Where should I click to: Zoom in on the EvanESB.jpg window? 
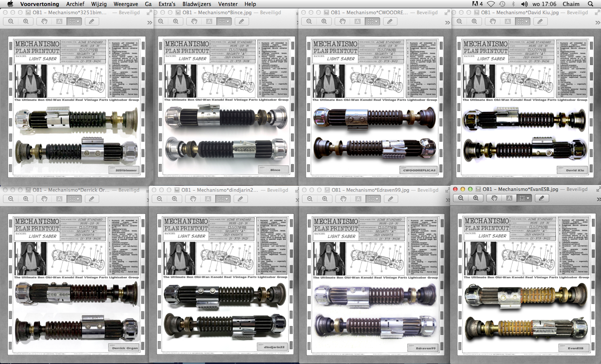pyautogui.click(x=476, y=198)
